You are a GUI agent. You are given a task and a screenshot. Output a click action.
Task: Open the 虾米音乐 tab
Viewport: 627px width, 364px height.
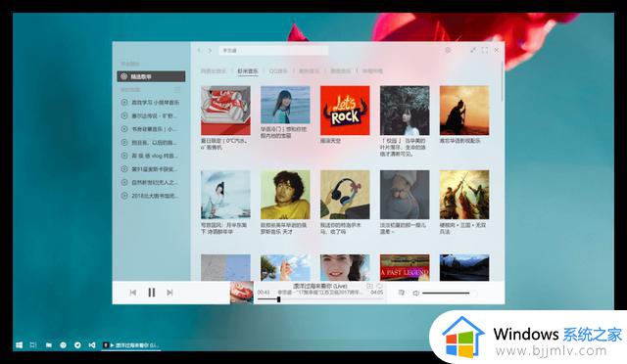click(248, 71)
